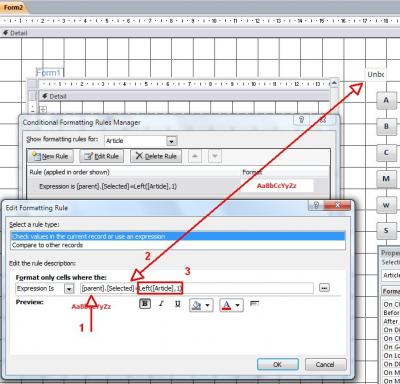Move the rule down with arrow button

(x=215, y=156)
